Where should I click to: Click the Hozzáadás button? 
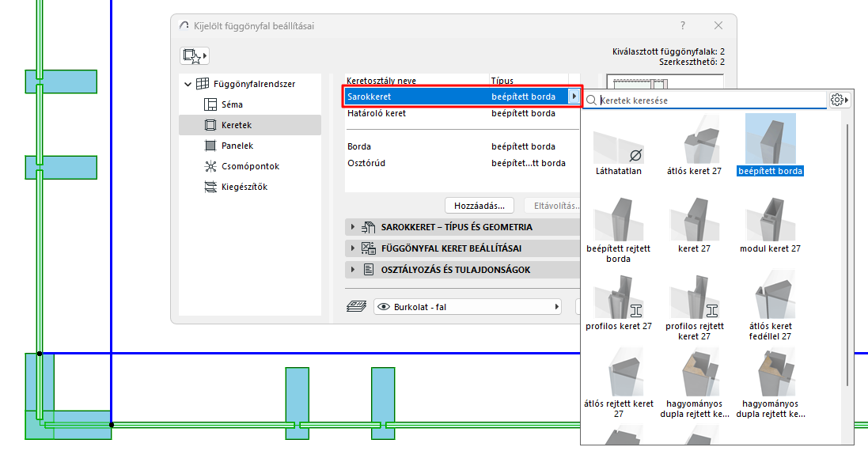pyautogui.click(x=479, y=206)
